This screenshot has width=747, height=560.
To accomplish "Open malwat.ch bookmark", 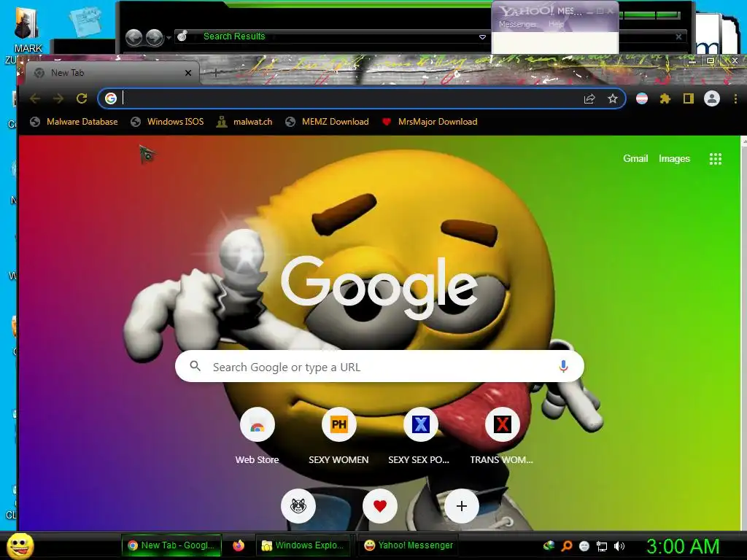I will tap(244, 122).
